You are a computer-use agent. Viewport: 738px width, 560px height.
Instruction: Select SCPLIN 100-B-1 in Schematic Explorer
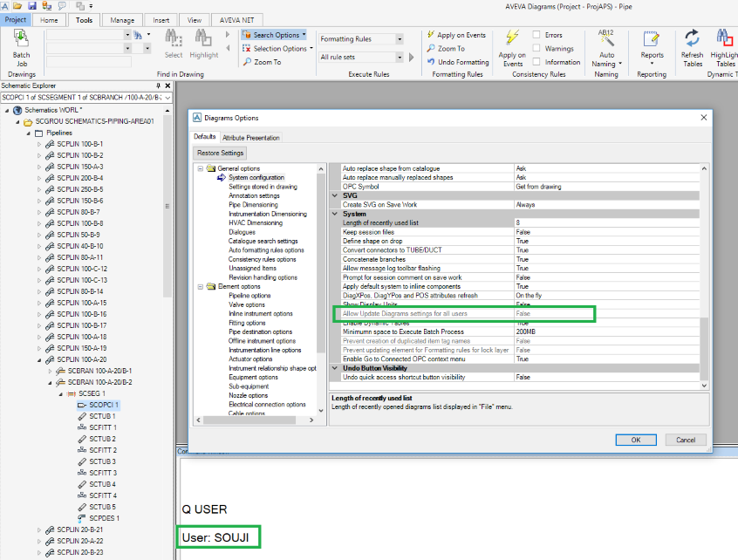coord(79,144)
